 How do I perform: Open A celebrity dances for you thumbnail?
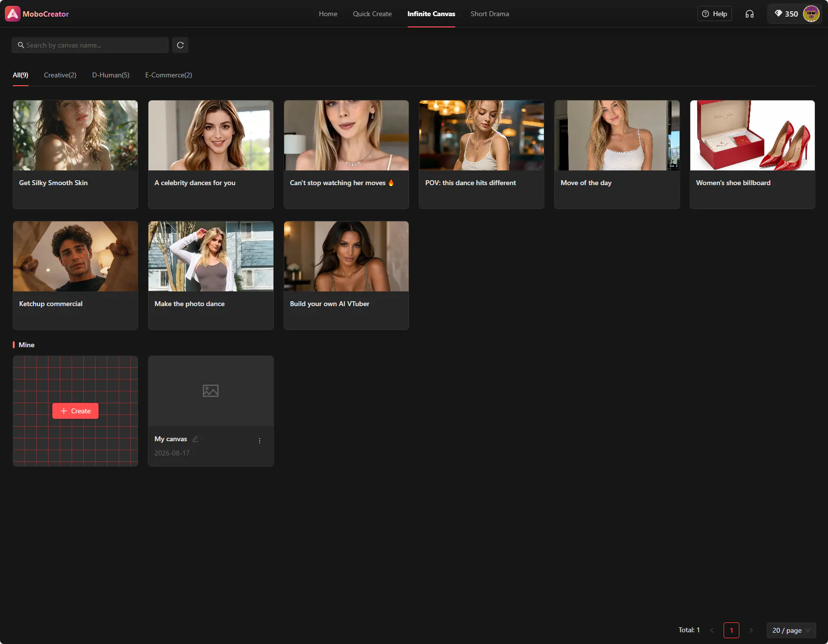[211, 135]
